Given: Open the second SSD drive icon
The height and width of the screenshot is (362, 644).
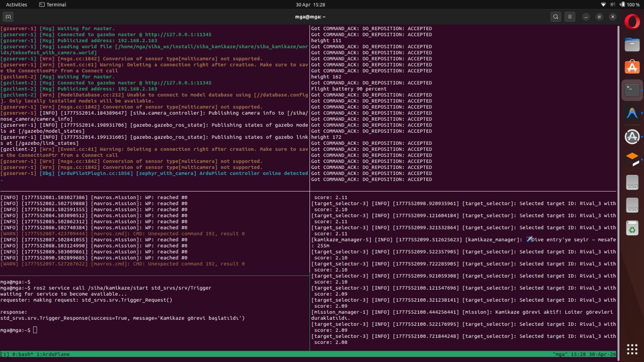Looking at the screenshot, I should click(x=632, y=206).
